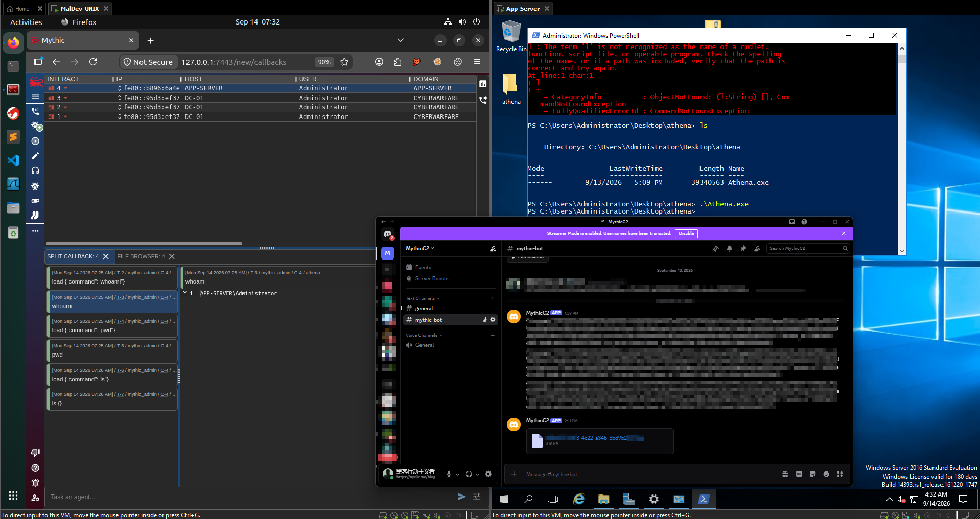Open Discord User Settings gear icon

[488, 474]
